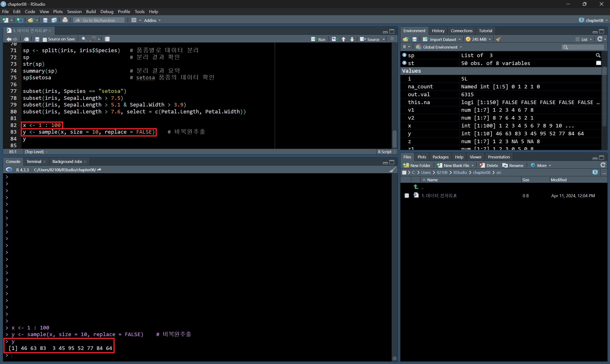Viewport: 610px width, 364px height.
Task: Check the box for 1. 데이터 전처리.R file
Action: point(407,196)
